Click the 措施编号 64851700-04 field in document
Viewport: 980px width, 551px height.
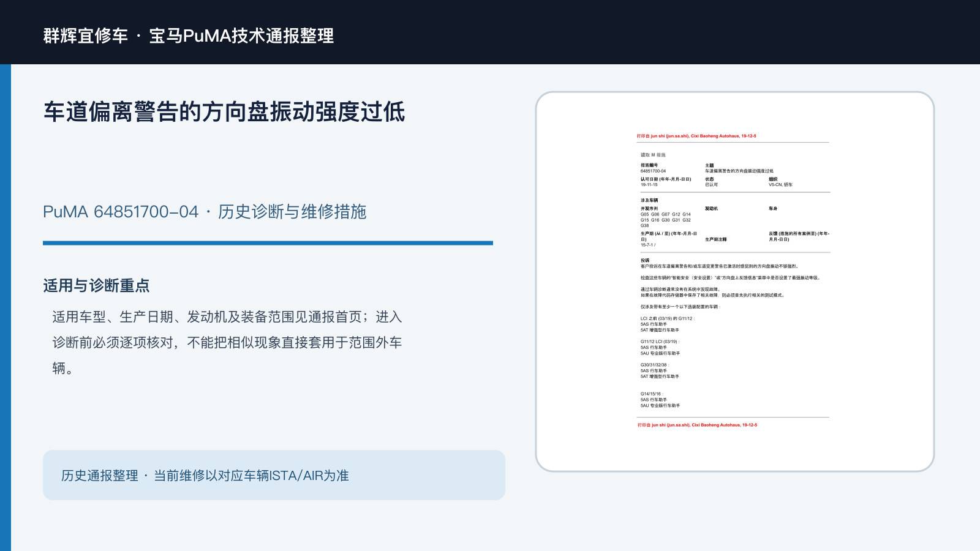pyautogui.click(x=654, y=168)
